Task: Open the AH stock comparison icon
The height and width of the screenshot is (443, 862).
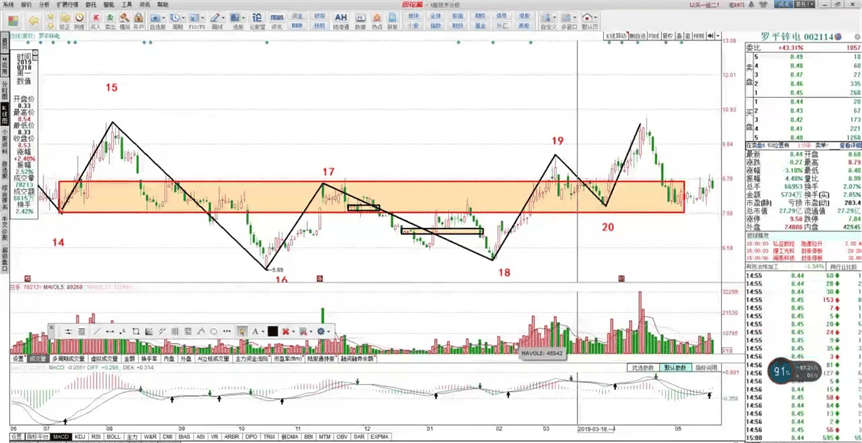Action: [341, 20]
